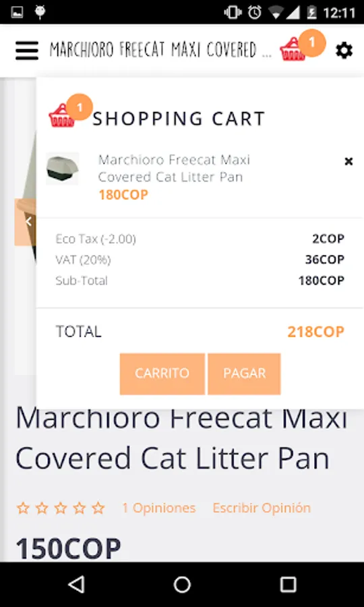Screen dimensions: 364x607
Task: Open the settings gear icon
Action: click(344, 51)
